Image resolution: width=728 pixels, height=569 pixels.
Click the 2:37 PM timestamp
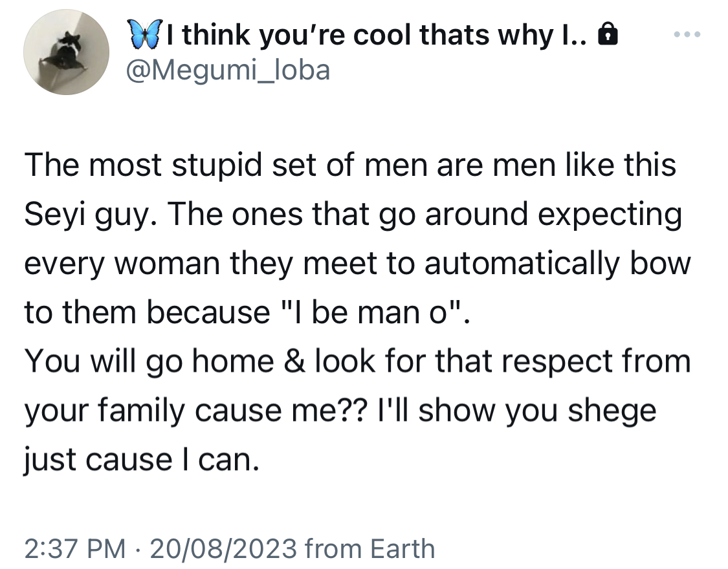[75, 548]
